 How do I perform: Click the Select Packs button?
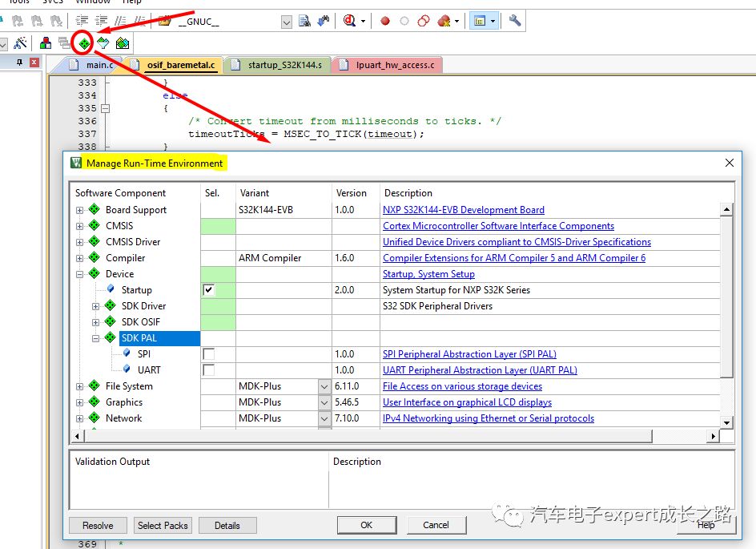click(x=163, y=526)
